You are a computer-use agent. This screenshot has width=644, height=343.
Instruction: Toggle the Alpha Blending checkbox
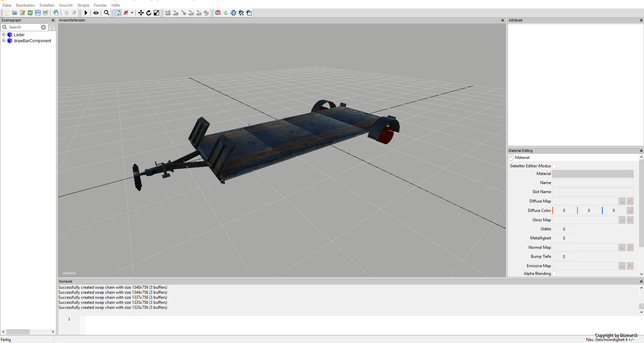(554, 274)
